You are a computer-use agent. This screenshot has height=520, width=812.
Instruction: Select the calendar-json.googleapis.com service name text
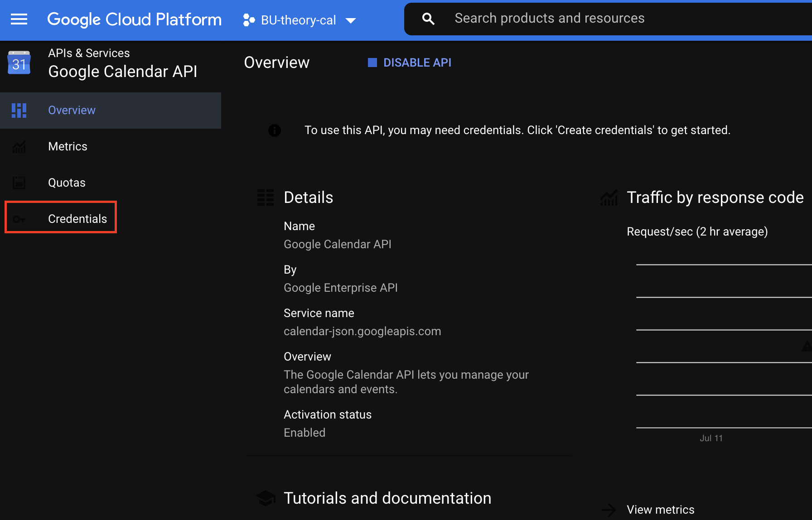tap(362, 332)
